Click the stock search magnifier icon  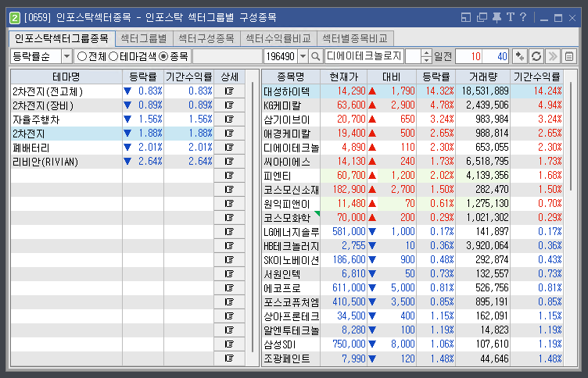pos(316,56)
